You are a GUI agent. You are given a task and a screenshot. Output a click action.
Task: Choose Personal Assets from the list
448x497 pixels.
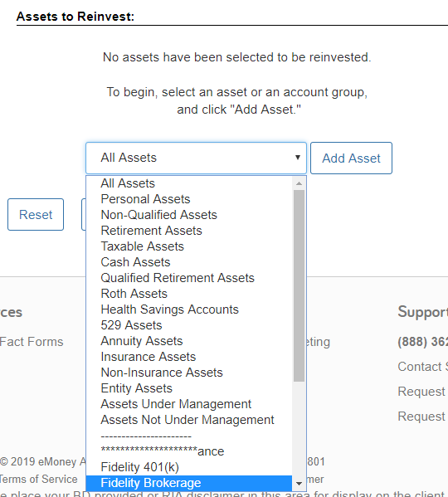tap(189, 199)
